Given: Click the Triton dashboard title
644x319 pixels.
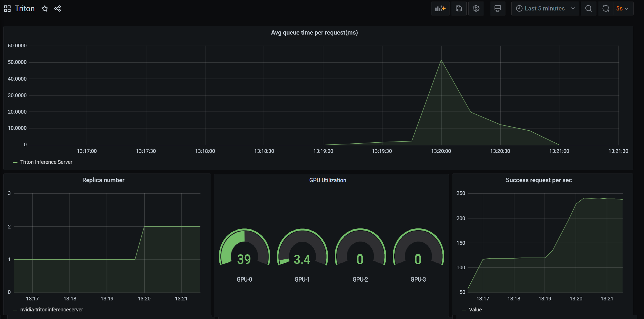Looking at the screenshot, I should (25, 9).
